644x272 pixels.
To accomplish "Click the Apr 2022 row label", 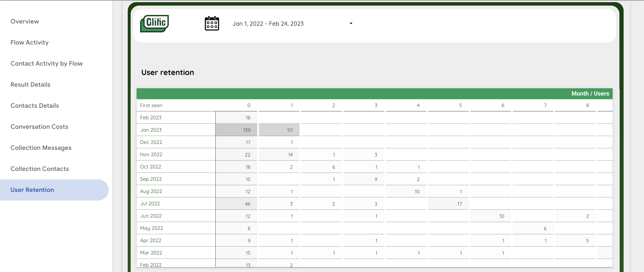I will (x=150, y=240).
